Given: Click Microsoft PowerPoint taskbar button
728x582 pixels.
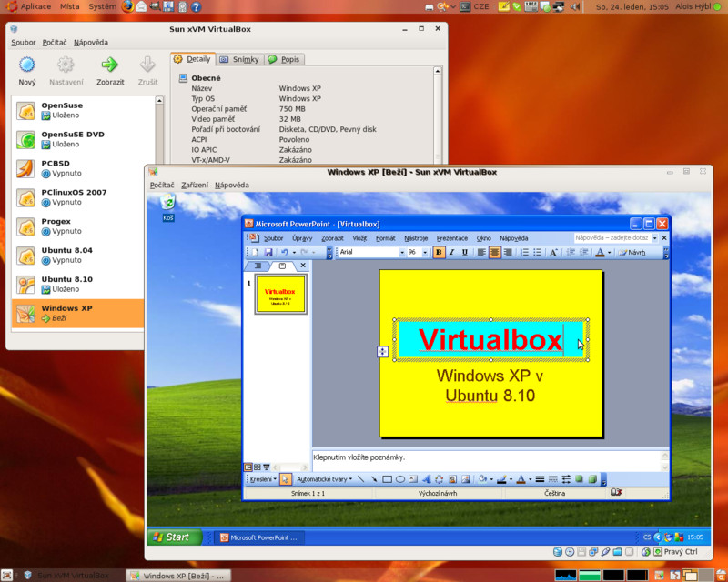Looking at the screenshot, I should point(259,537).
